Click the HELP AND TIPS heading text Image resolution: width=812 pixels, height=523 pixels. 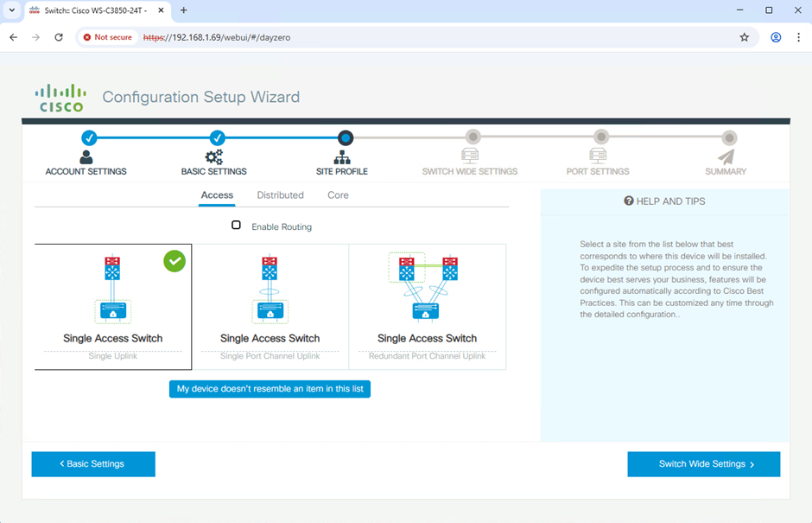tap(670, 201)
